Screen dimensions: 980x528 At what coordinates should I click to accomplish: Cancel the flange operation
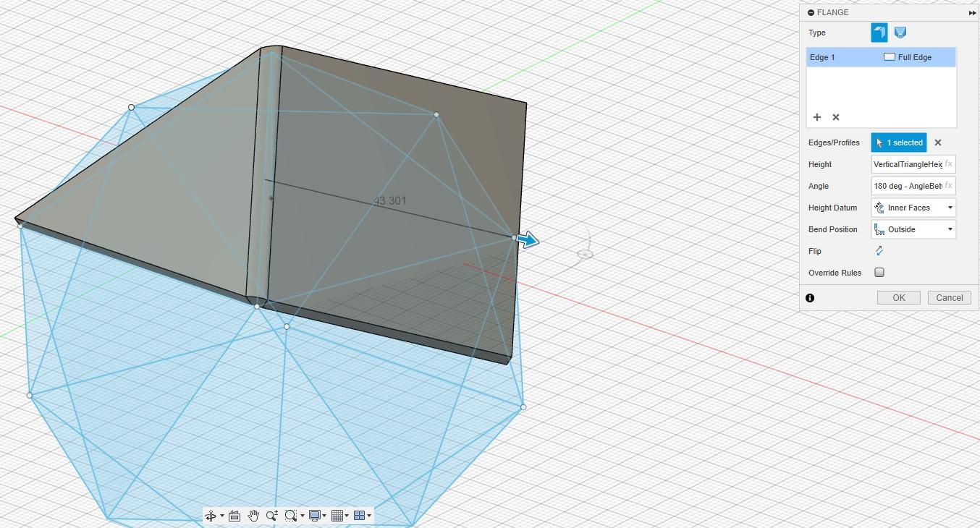pos(949,298)
